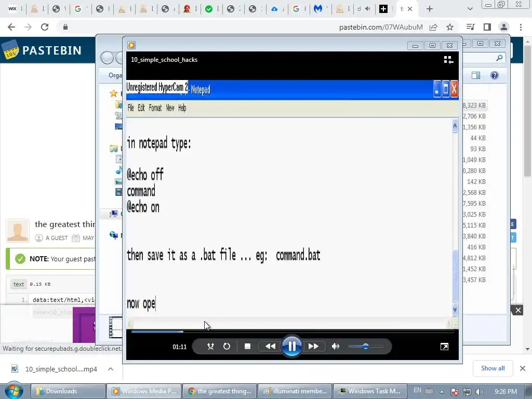Click the Windows Media Player title icon

(131, 45)
